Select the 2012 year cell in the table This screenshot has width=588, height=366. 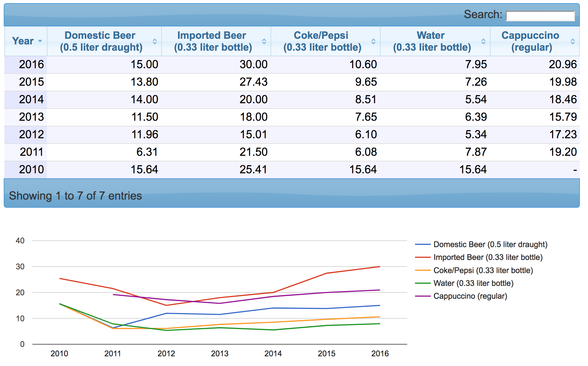(26, 135)
